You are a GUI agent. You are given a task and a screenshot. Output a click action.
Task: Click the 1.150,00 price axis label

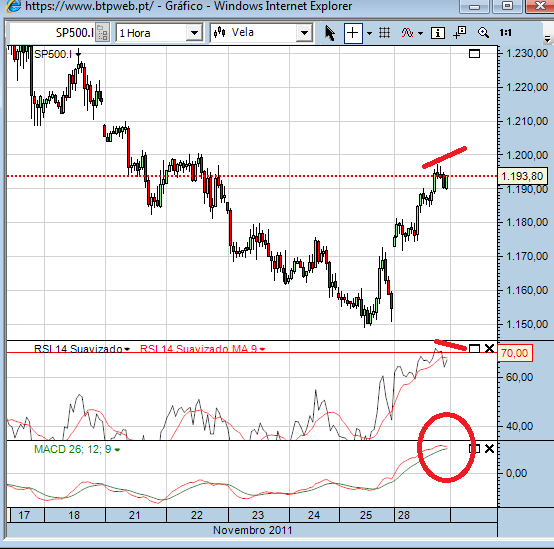[527, 324]
